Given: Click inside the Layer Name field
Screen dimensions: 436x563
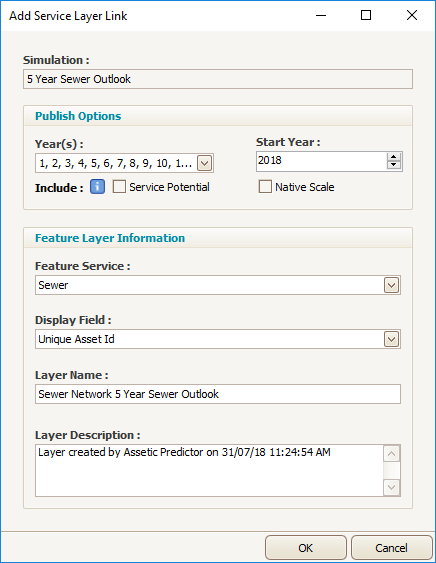Looking at the screenshot, I should pos(218,394).
